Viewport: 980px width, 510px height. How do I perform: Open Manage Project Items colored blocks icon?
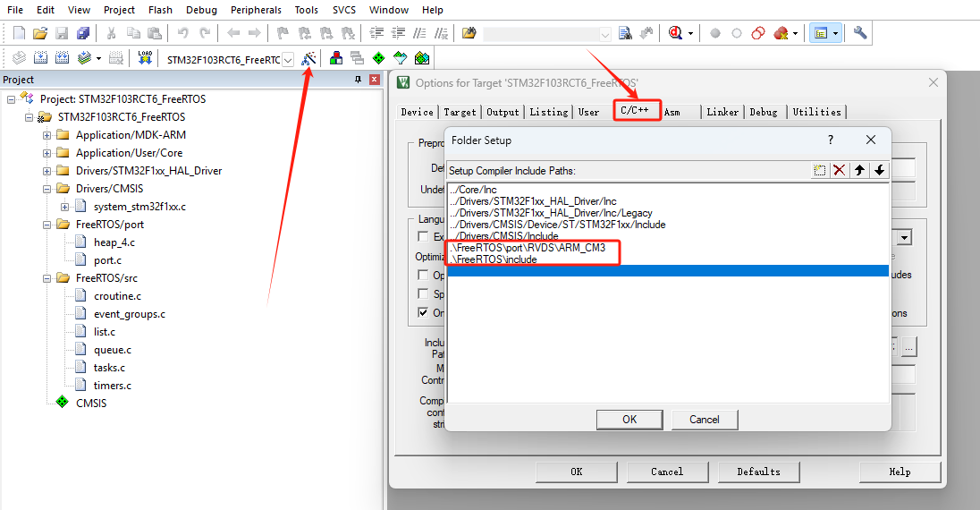pos(336,58)
